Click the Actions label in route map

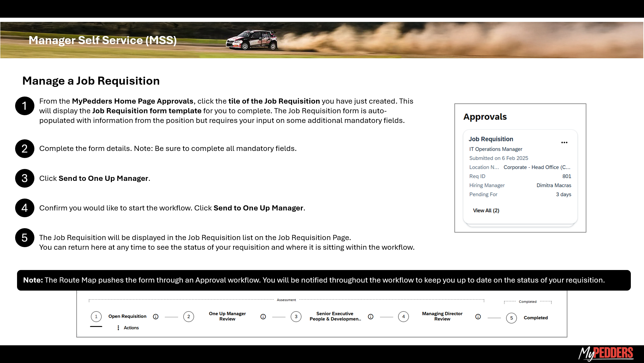[131, 328]
